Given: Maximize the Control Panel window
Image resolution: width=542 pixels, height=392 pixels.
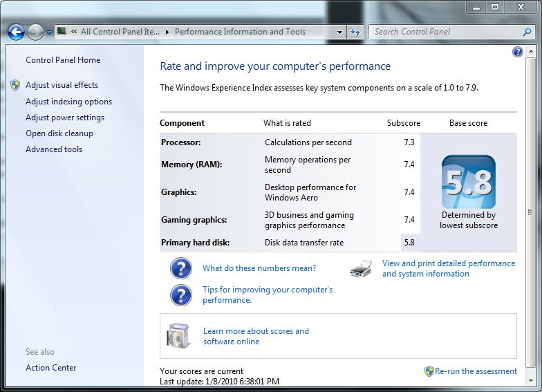Looking at the screenshot, I should 495,7.
